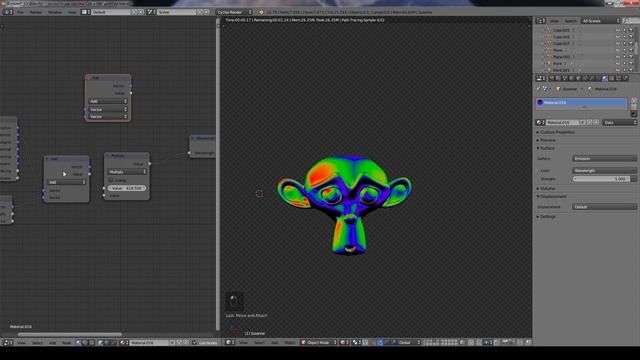
Task: Expand the Custom Properties panel
Action: (556, 132)
